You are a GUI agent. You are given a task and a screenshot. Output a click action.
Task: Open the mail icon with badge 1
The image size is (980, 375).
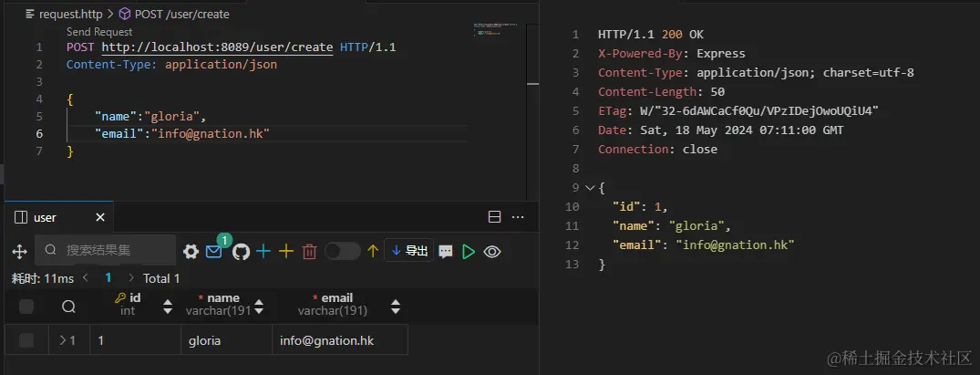point(213,252)
